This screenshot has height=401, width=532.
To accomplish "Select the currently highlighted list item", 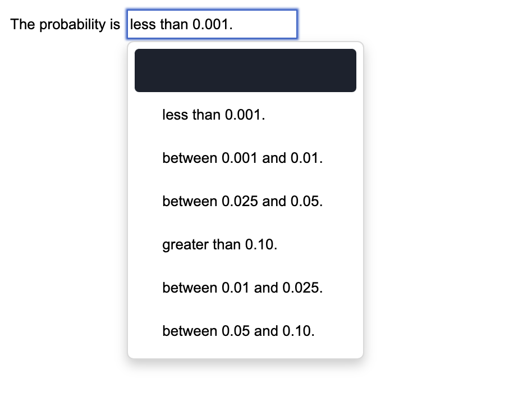I will click(245, 70).
